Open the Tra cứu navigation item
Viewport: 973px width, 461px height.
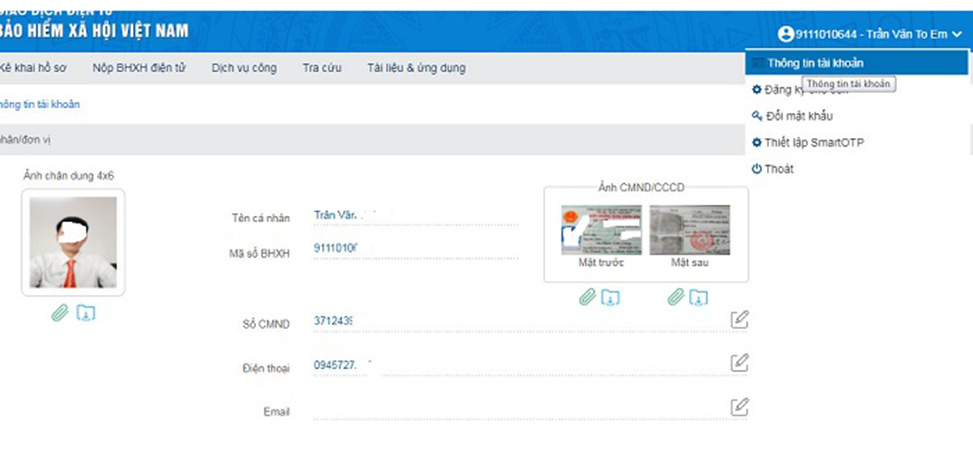(322, 68)
